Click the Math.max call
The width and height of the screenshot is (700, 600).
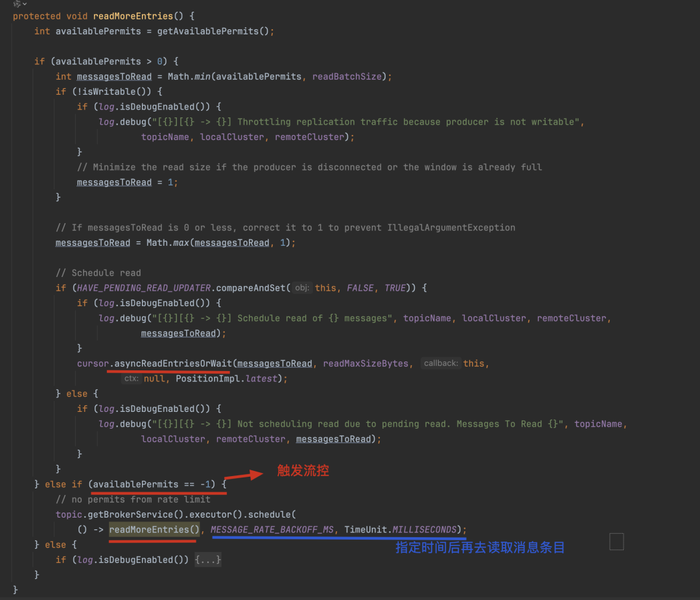168,243
